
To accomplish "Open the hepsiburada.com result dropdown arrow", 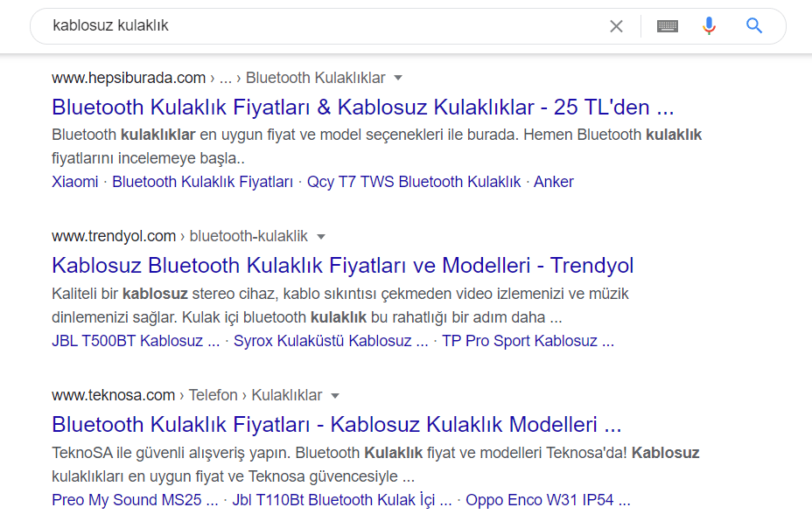I will pyautogui.click(x=398, y=77).
